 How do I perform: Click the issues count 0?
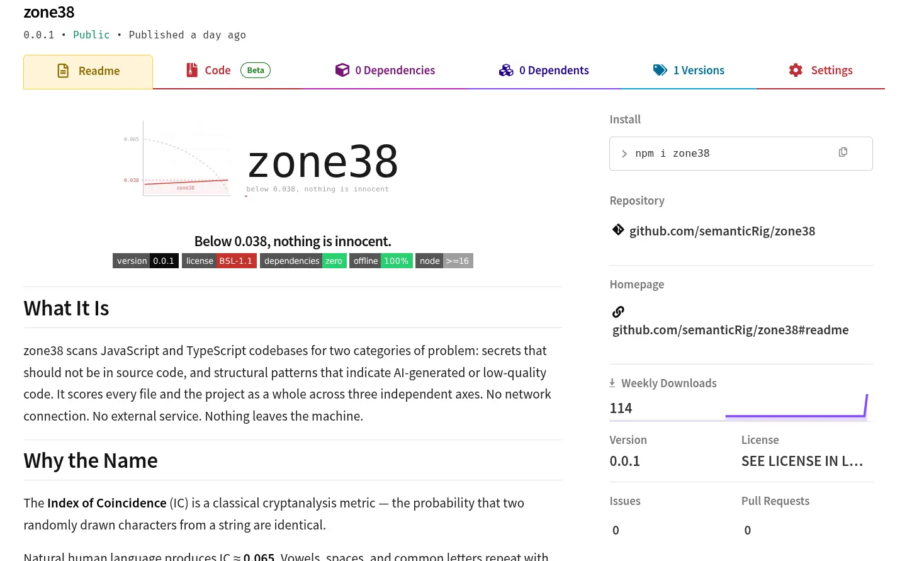pyautogui.click(x=616, y=530)
